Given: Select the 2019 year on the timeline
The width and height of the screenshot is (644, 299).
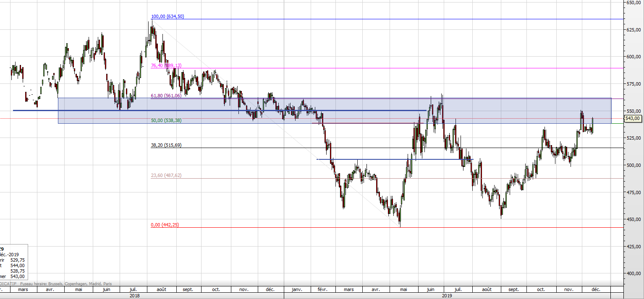Looking at the screenshot, I should pyautogui.click(x=447, y=296).
